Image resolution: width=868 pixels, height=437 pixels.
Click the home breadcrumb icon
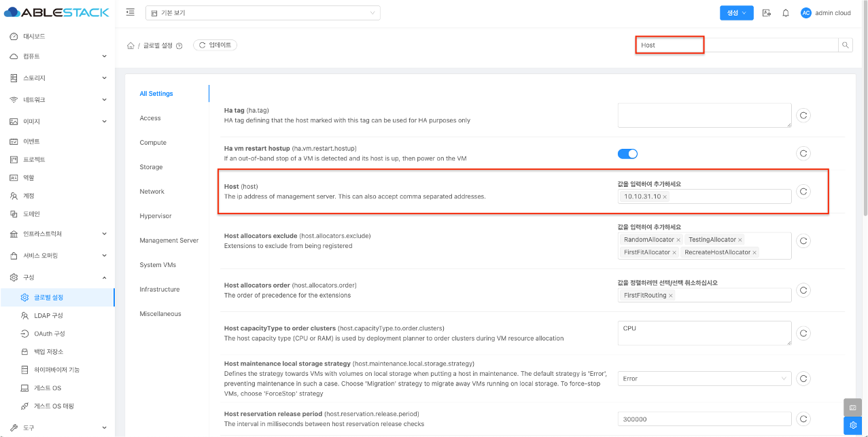pos(130,46)
